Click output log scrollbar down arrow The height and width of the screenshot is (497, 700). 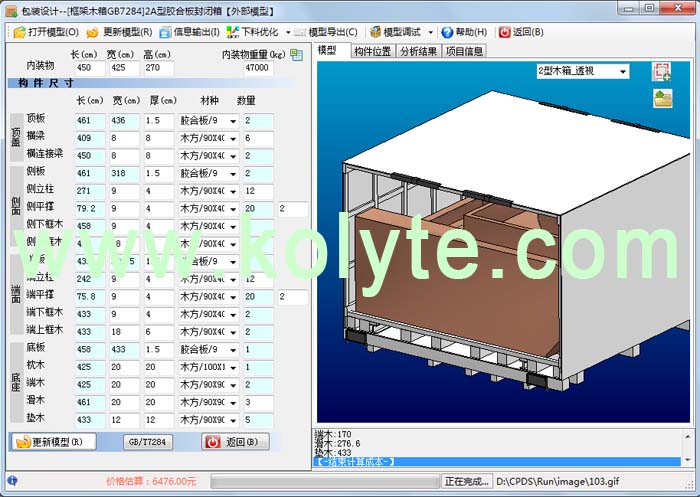688,460
